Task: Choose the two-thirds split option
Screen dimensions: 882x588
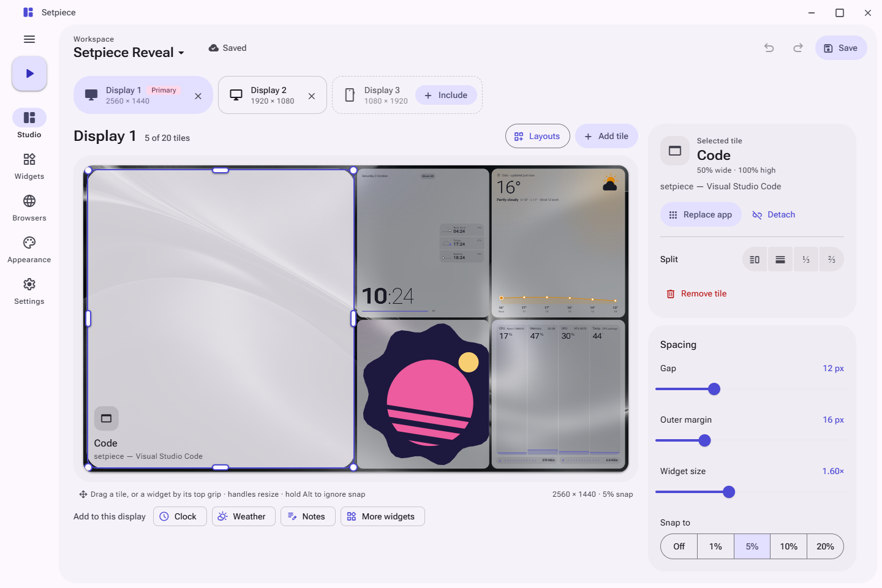Action: (832, 260)
